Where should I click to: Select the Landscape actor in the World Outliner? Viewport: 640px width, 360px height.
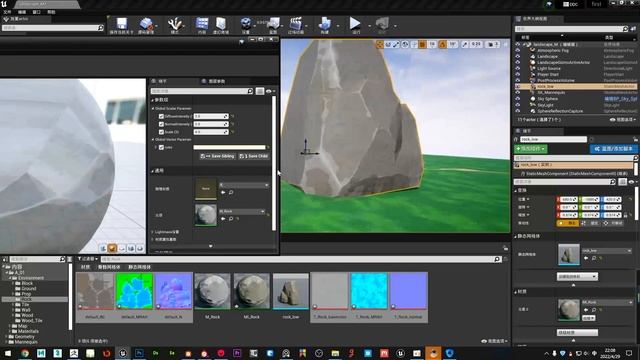tap(547, 56)
